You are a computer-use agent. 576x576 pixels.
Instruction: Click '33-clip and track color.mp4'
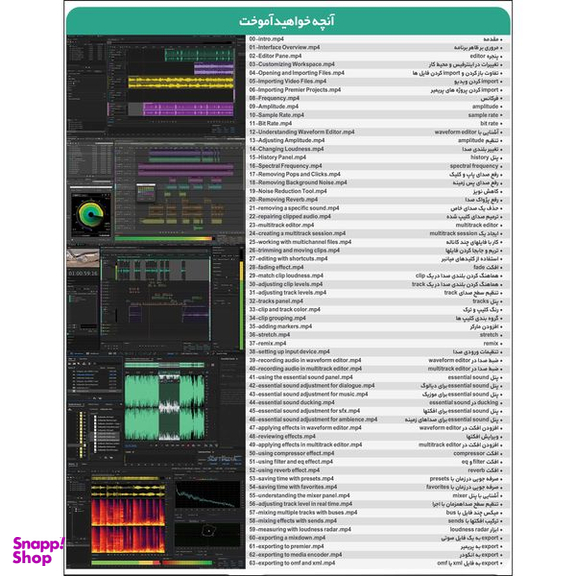click(x=285, y=310)
